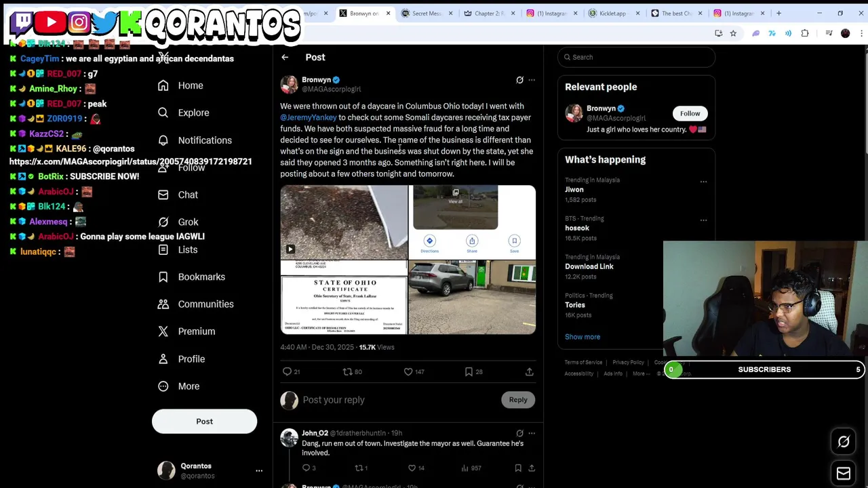Image resolution: width=868 pixels, height=488 pixels.
Task: Open the floating Grok button at bottom right
Action: click(844, 442)
